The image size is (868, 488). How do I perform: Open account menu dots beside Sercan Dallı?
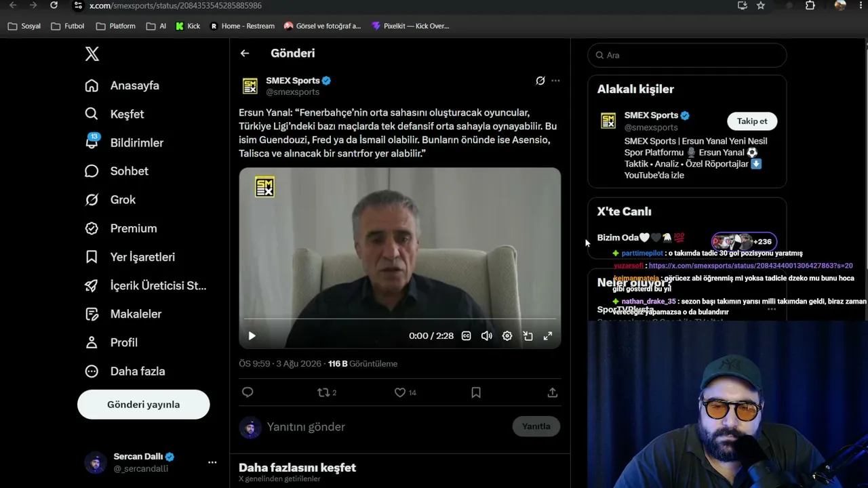(212, 462)
